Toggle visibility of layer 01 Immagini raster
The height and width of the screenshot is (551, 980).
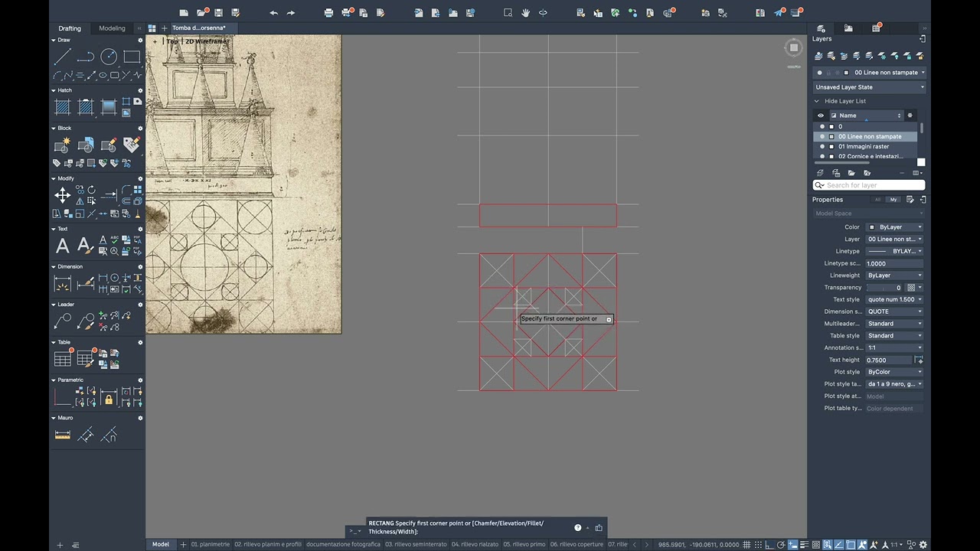click(822, 146)
